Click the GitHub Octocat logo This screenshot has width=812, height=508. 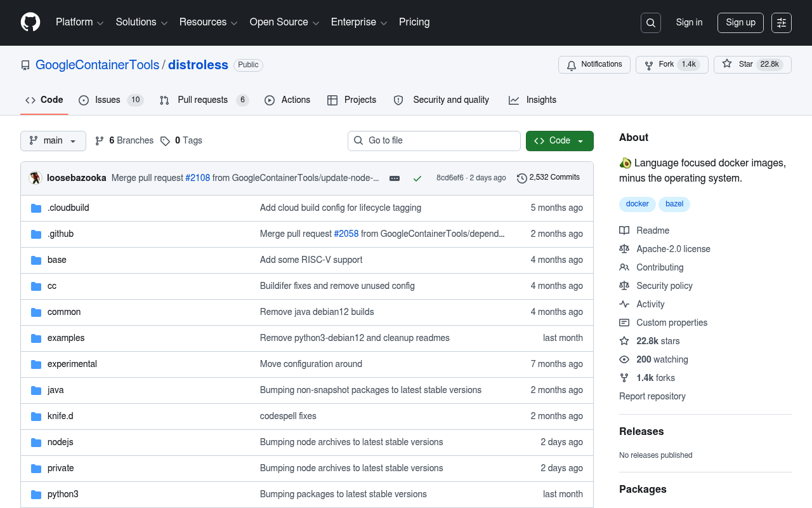[30, 22]
